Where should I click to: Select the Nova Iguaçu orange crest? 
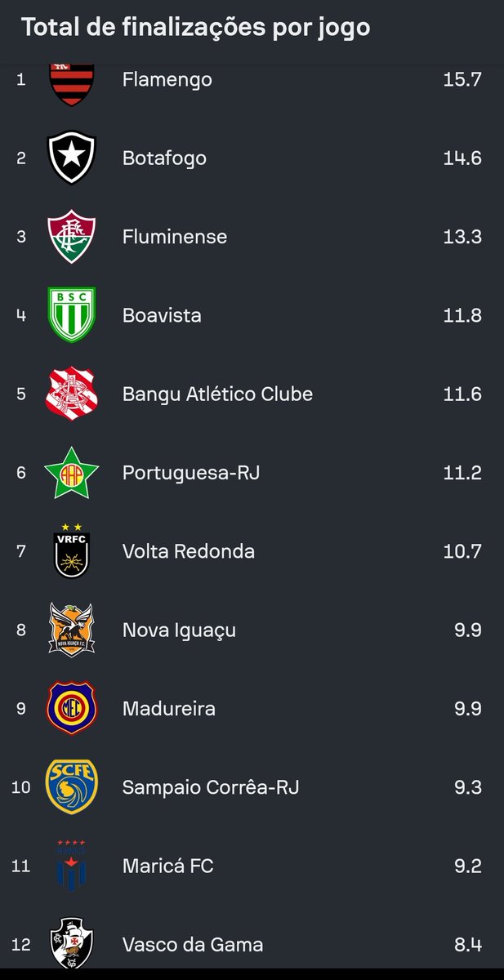(72, 630)
